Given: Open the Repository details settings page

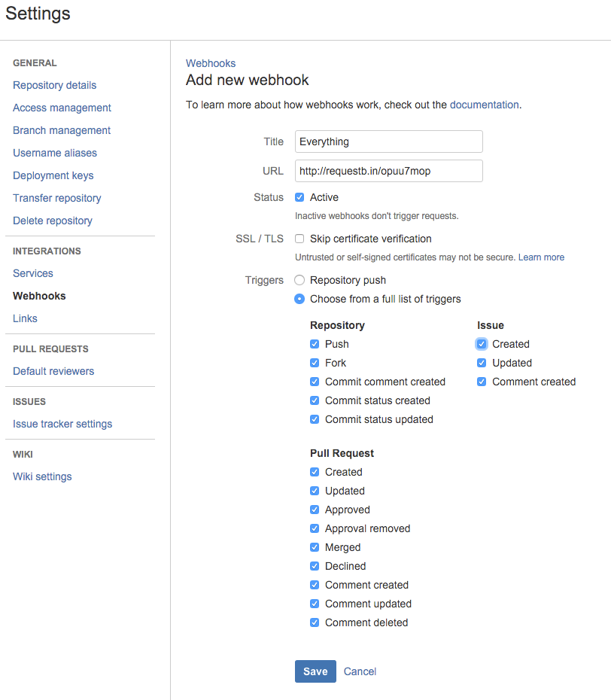Looking at the screenshot, I should point(54,85).
